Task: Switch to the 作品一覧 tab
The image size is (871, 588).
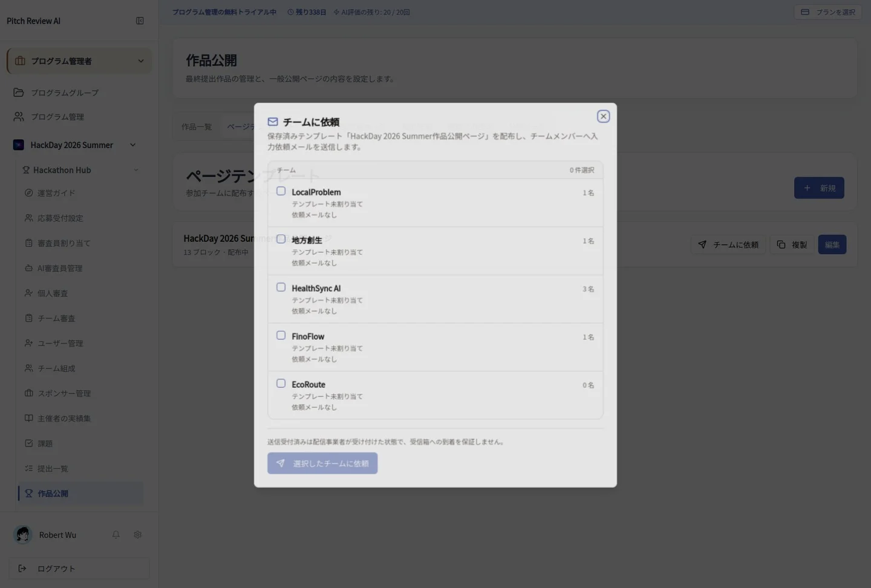Action: pos(197,127)
